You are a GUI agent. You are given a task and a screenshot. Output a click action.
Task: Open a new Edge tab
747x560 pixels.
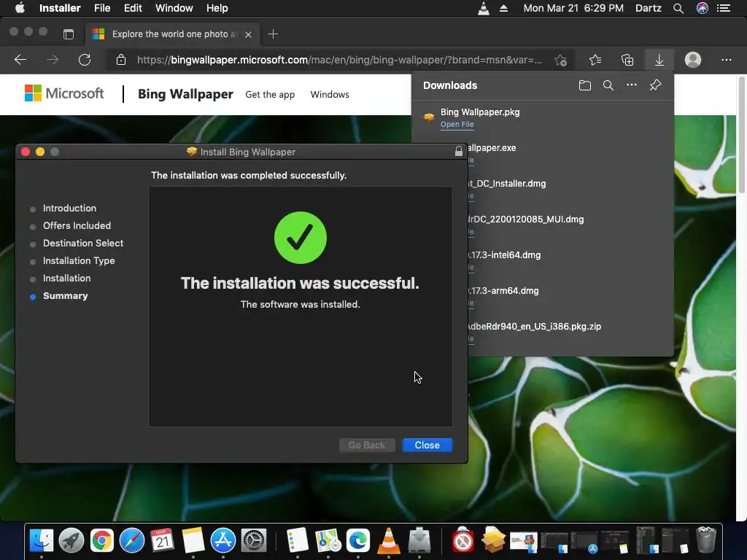click(x=273, y=34)
